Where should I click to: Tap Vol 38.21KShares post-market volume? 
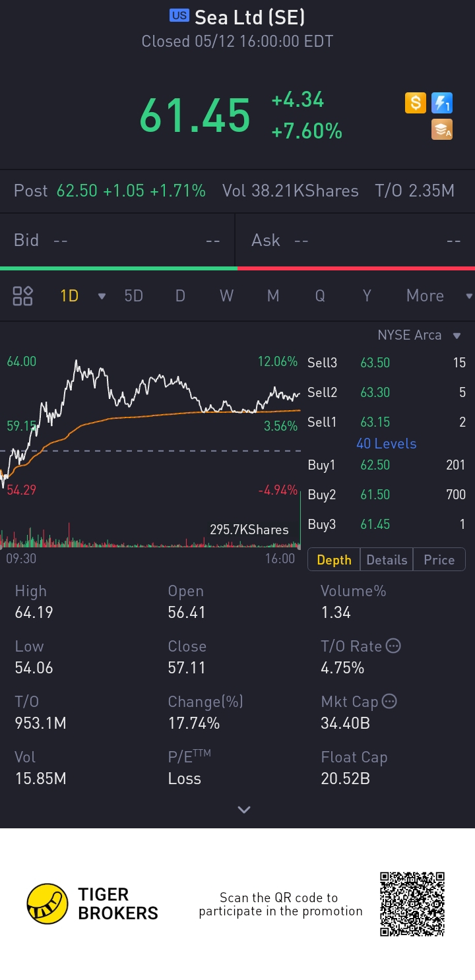click(x=290, y=191)
